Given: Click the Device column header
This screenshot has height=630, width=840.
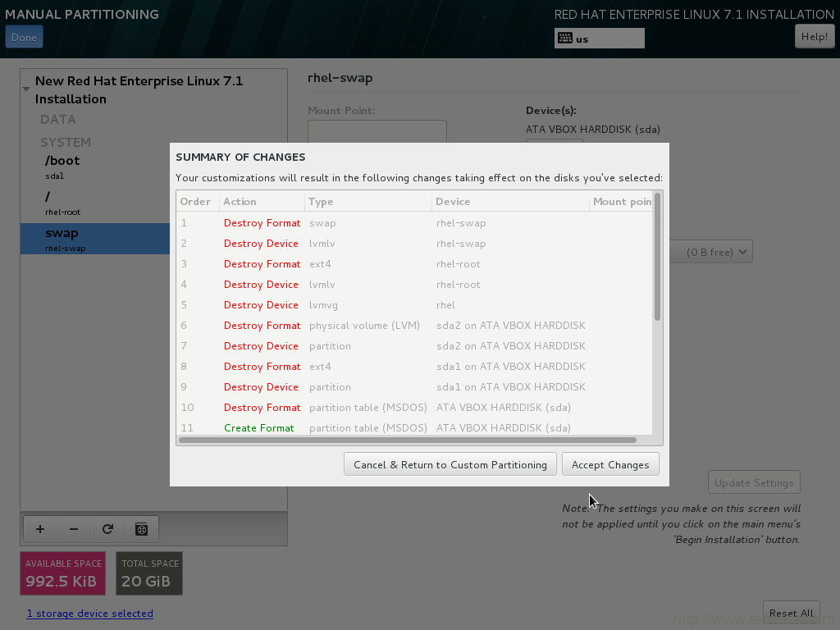Looking at the screenshot, I should coord(510,202).
